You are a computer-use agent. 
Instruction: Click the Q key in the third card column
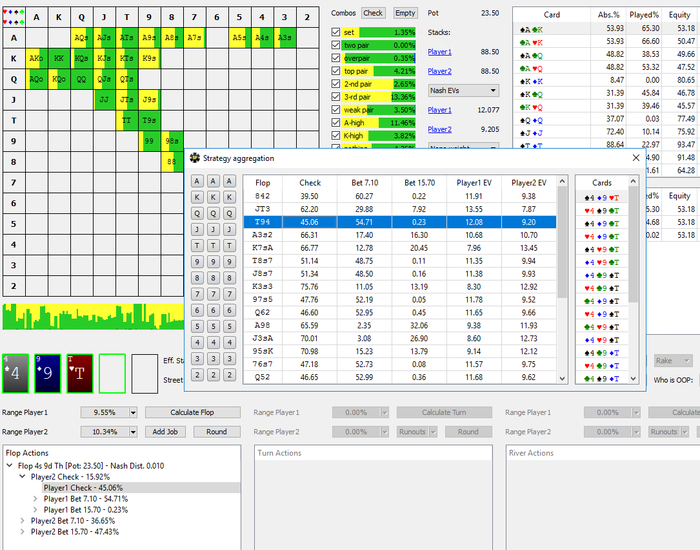coord(229,213)
